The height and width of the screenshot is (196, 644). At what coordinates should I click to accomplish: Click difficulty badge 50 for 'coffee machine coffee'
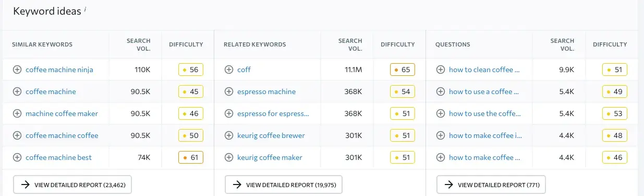click(x=190, y=135)
